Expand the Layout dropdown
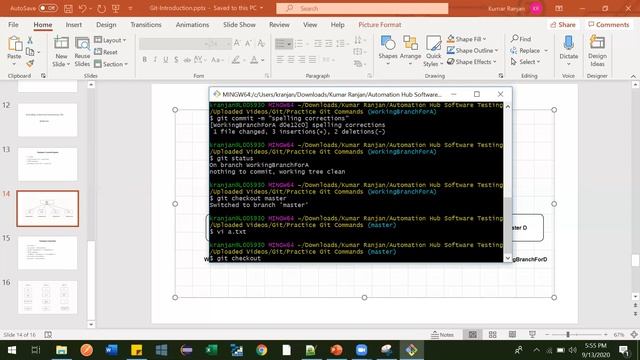Image resolution: width=640 pixels, height=360 pixels. click(x=110, y=40)
